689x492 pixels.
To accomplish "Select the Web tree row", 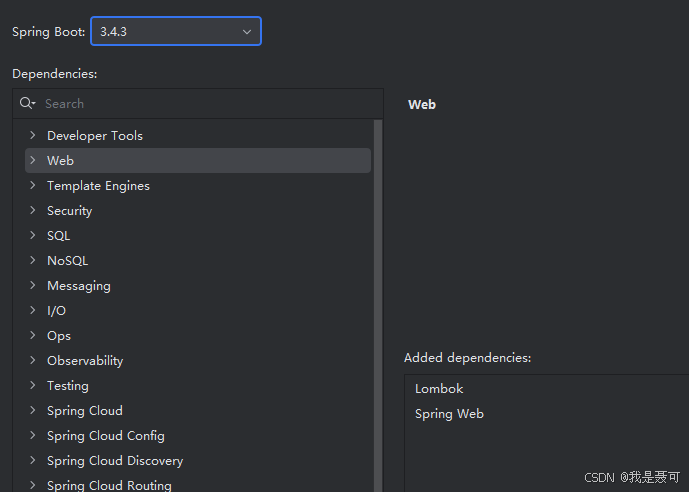I will [198, 160].
